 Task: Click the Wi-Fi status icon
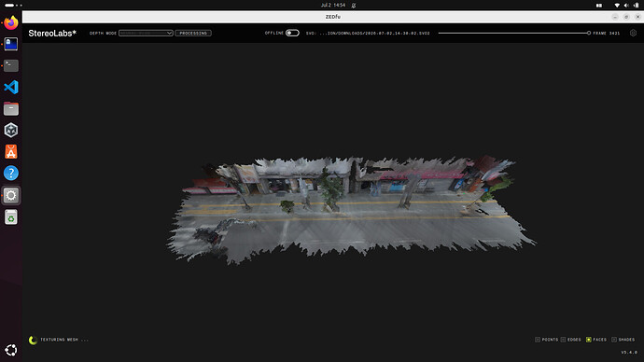[x=617, y=6]
